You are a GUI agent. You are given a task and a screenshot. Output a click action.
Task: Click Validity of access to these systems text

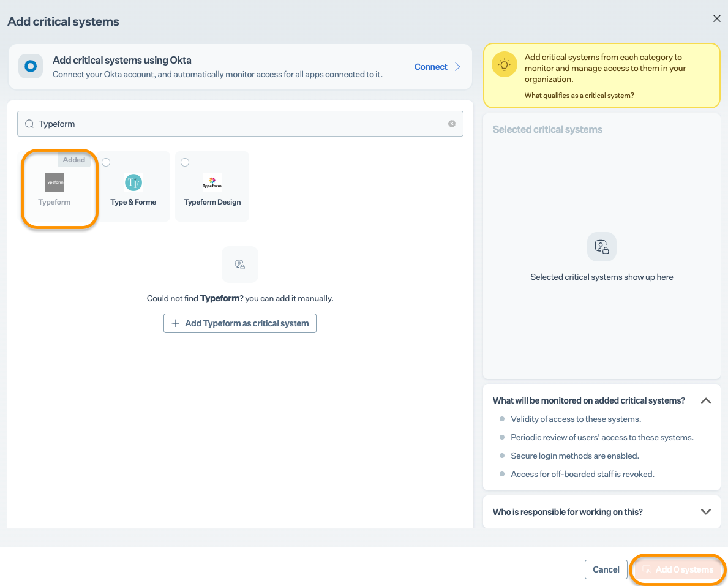576,419
